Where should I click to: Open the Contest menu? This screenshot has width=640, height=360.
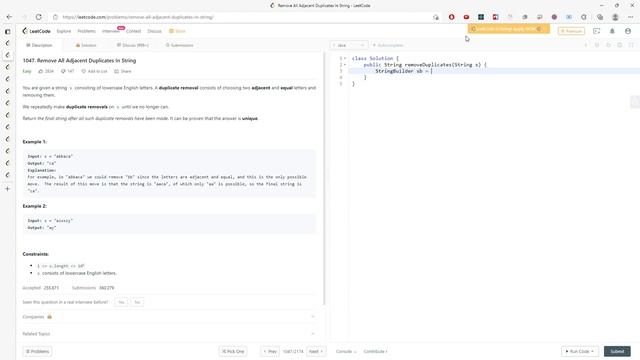pos(133,31)
